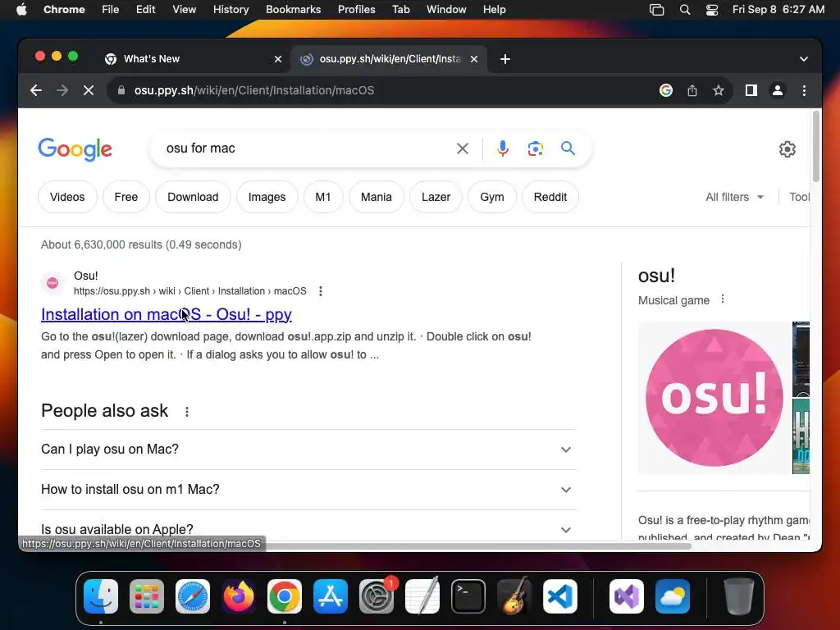Open the Chrome profile avatar
840x630 pixels.
pos(778,90)
